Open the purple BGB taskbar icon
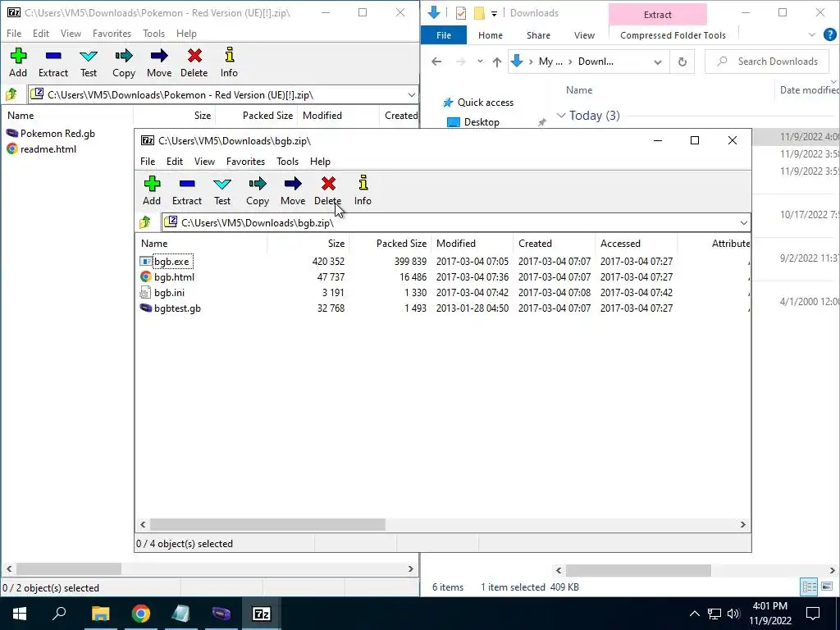 [x=221, y=614]
